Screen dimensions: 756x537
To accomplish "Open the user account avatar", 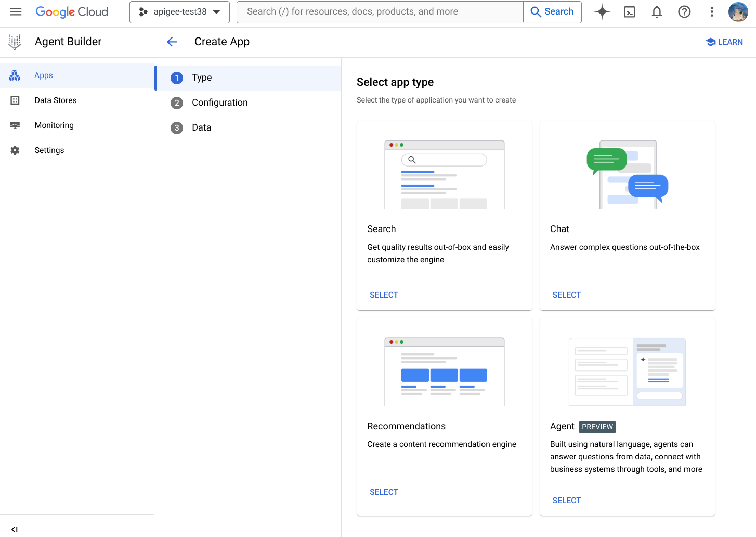I will (738, 12).
